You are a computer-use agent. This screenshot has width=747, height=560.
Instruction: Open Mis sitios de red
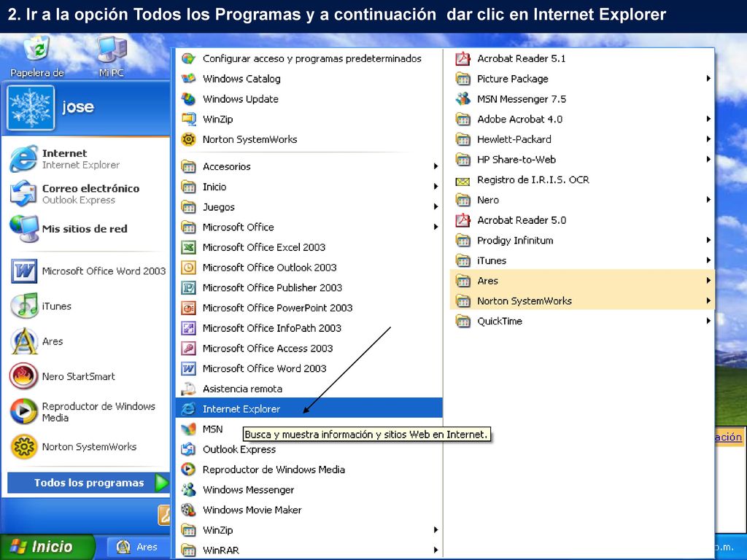click(x=86, y=229)
